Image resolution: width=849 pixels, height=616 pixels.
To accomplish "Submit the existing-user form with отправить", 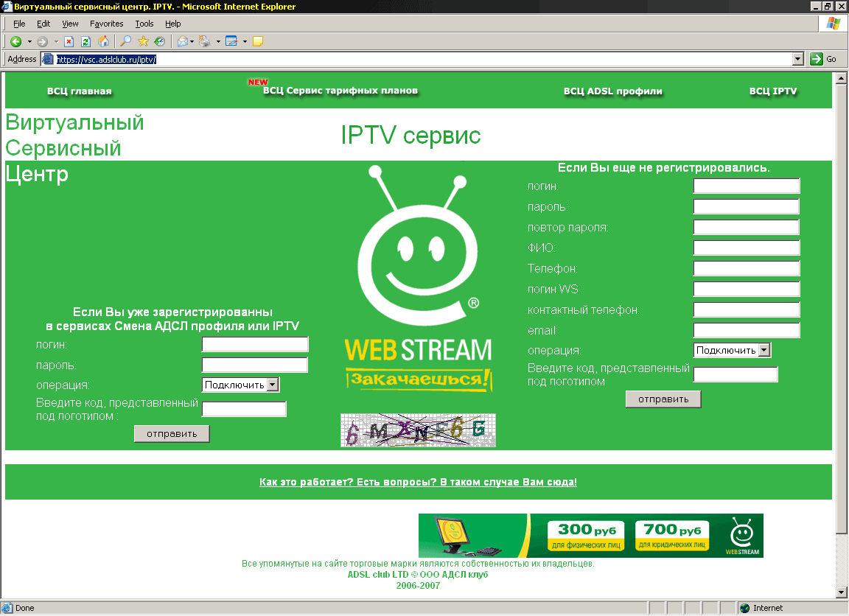I will click(x=172, y=433).
